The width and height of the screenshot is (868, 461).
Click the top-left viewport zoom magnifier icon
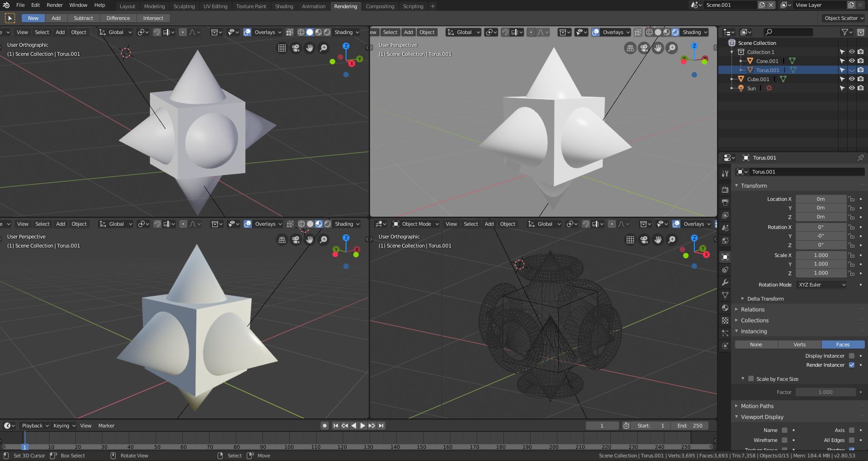(324, 48)
